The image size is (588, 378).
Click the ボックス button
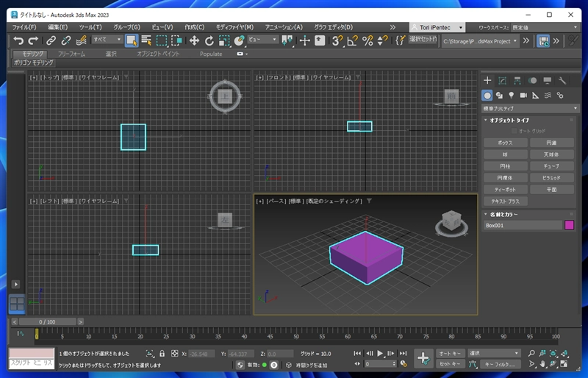pyautogui.click(x=506, y=143)
